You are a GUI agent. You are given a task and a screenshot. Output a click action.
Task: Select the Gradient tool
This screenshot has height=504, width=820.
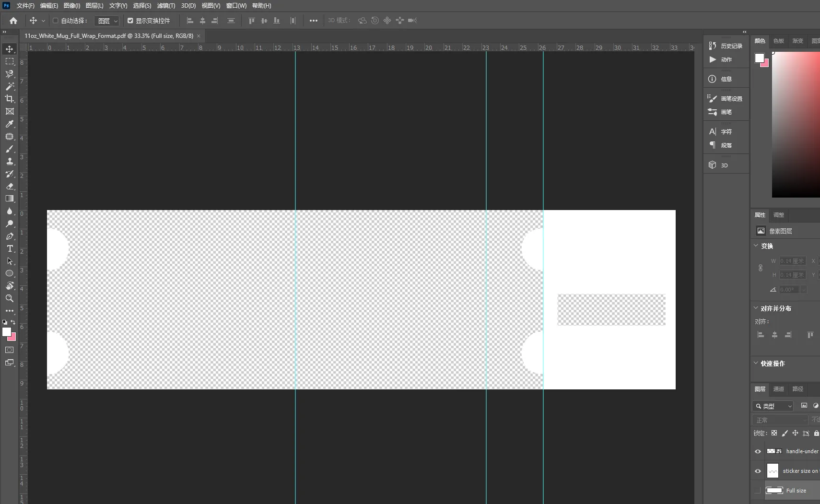click(10, 199)
